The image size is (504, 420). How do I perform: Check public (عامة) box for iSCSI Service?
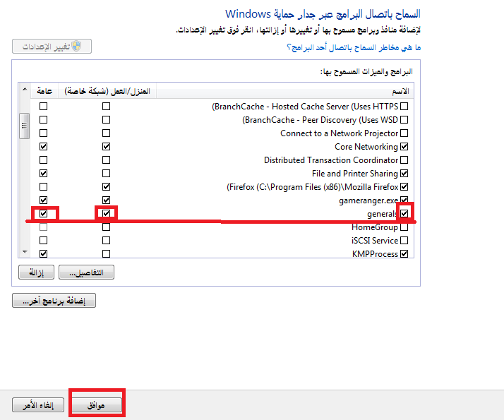(43, 241)
